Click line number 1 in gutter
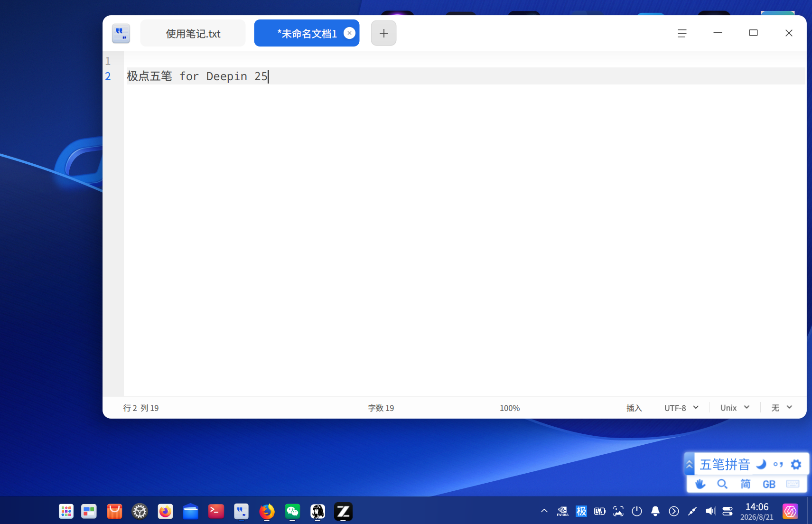Viewport: 812px width, 524px height. pos(108,61)
